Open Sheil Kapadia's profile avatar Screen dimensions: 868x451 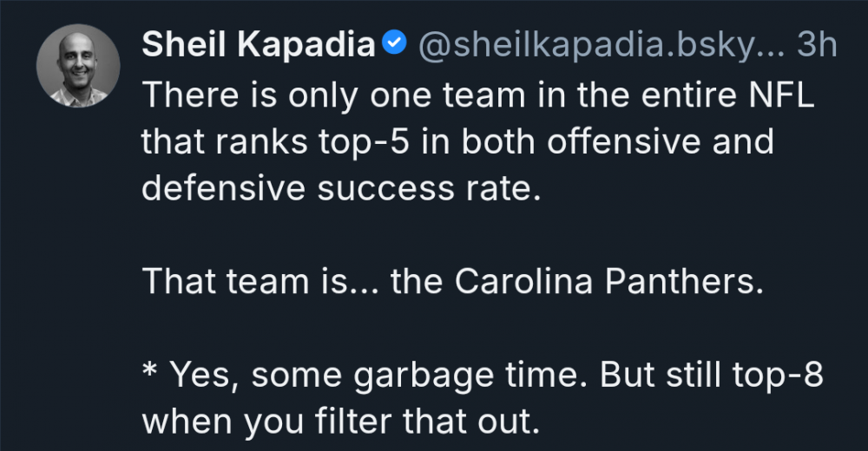[78, 66]
